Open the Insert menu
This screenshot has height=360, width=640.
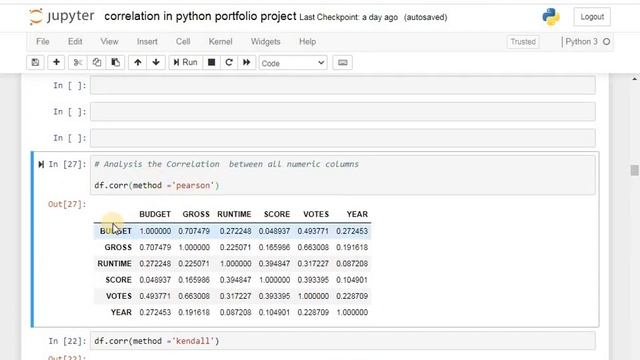pyautogui.click(x=147, y=42)
